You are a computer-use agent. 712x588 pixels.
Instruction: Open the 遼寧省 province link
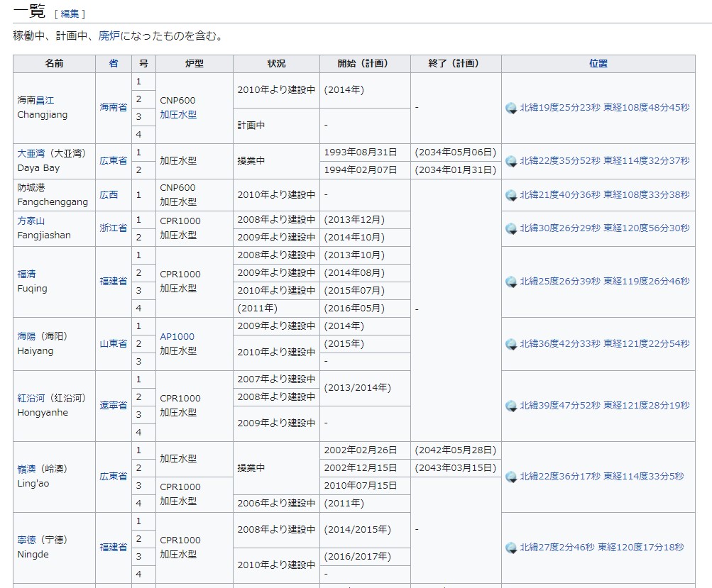pyautogui.click(x=114, y=406)
